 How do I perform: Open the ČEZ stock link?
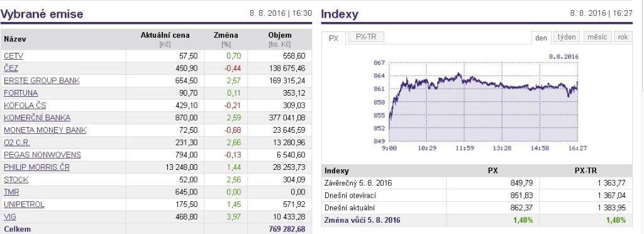11,68
